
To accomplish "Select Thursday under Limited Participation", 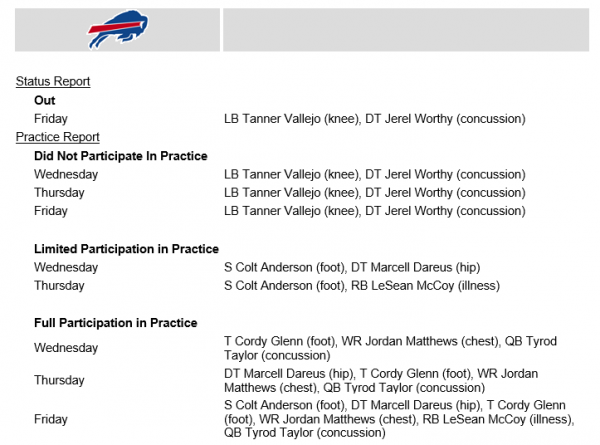I will tap(59, 286).
